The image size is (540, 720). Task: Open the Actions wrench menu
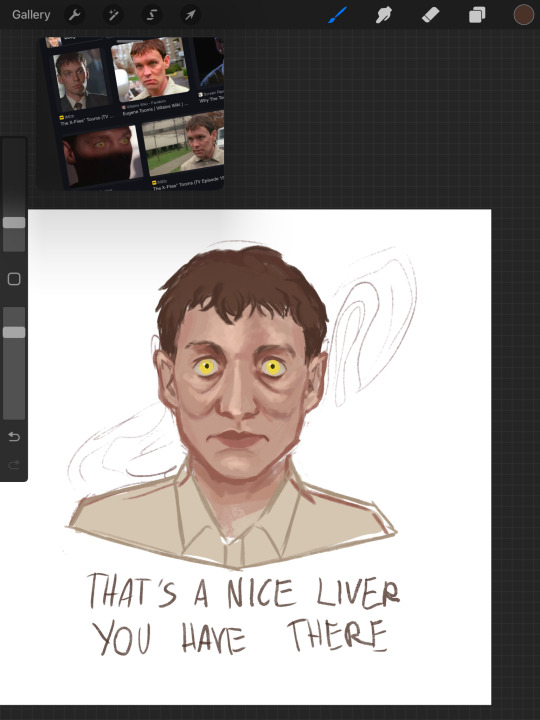click(74, 15)
